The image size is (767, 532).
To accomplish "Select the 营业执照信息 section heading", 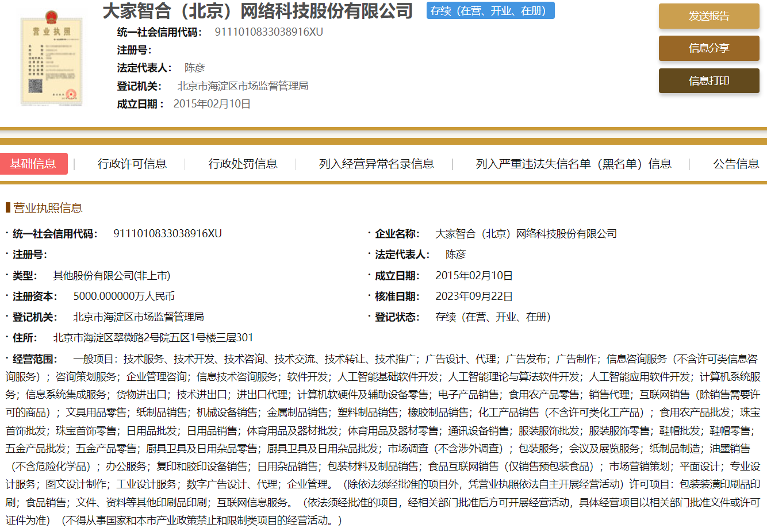I will [48, 208].
